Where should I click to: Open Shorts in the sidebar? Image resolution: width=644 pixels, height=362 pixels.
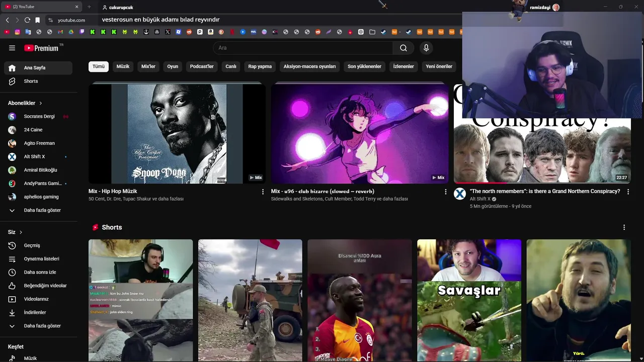coord(38,81)
